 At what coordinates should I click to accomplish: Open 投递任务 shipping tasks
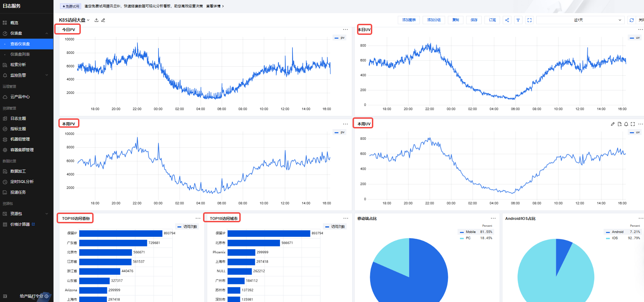[18, 192]
